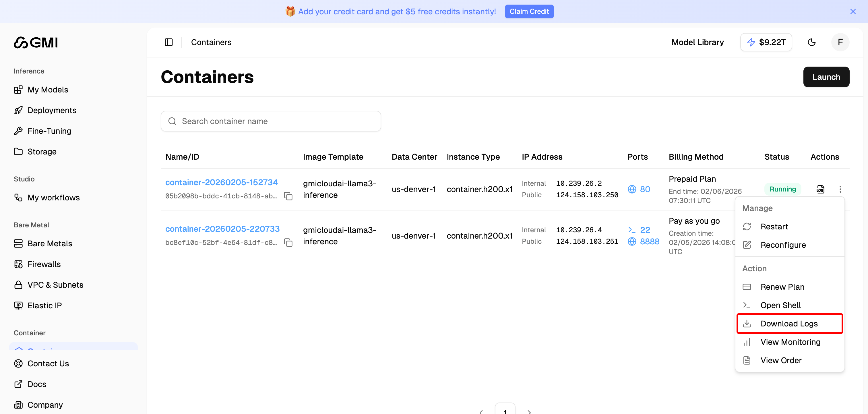Select the Elastic IP icon in sidebar
Screen dimensions: 868x414
(19, 305)
